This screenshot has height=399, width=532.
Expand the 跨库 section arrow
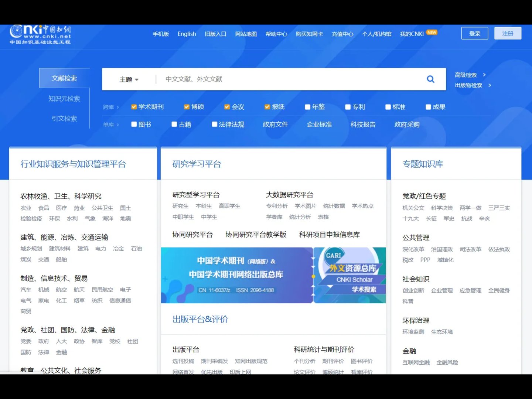118,107
